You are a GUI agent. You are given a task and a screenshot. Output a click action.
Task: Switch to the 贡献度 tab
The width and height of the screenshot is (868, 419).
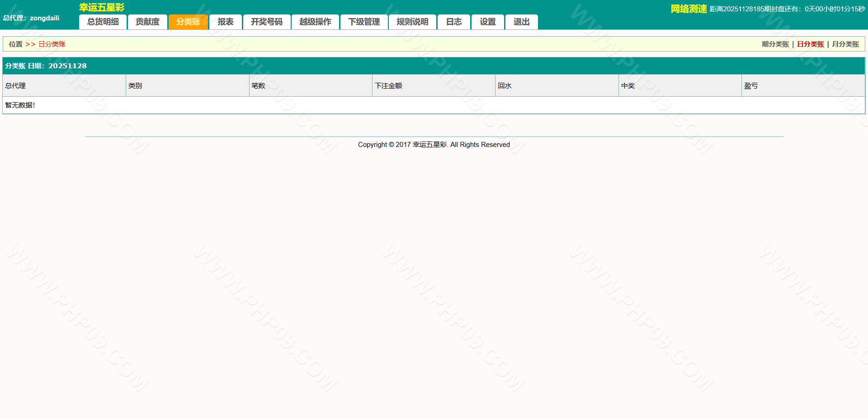click(x=147, y=22)
